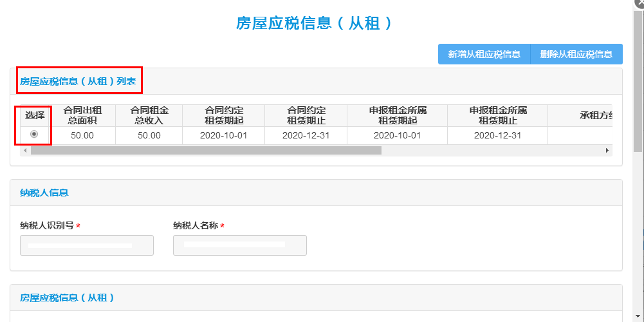Click the 2020-12-31 cell under 合同约定租赁期止
The image size is (644, 322).
pos(306,135)
